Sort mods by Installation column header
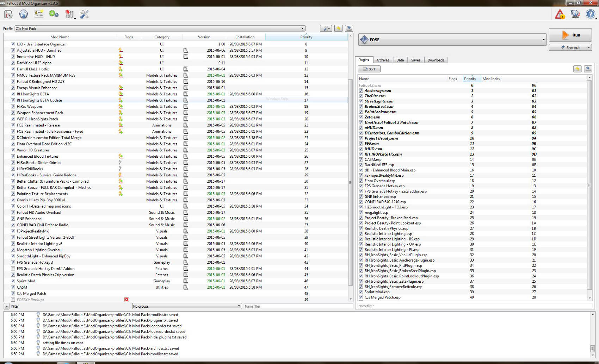The height and width of the screenshot is (364, 599). coord(245,37)
